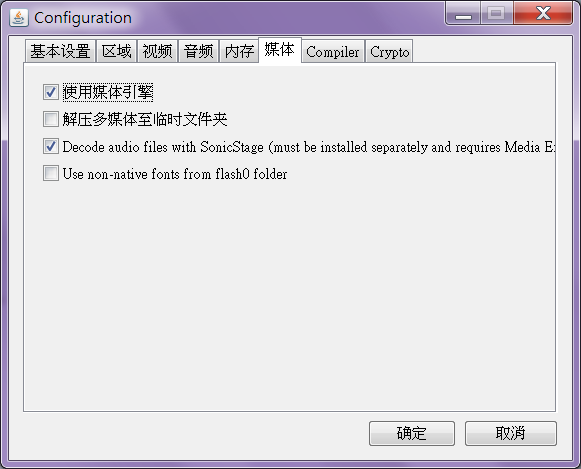Toggle the 使用媒体引擎 checkbox
The image size is (581, 469).
pyautogui.click(x=51, y=92)
